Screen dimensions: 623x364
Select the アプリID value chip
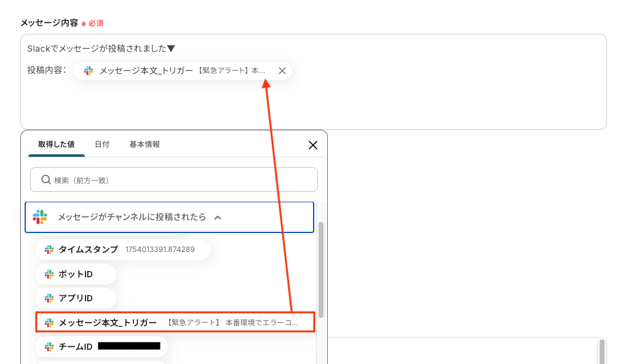(x=76, y=298)
